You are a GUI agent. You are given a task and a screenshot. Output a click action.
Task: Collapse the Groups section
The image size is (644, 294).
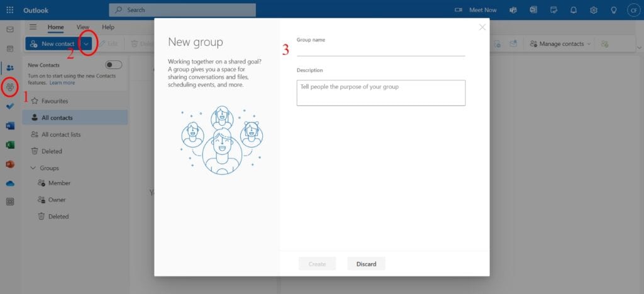pyautogui.click(x=33, y=168)
